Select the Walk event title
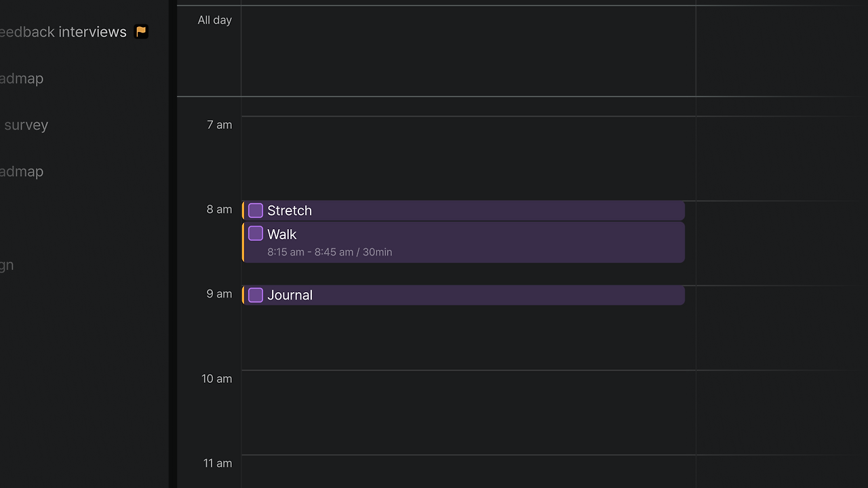This screenshot has width=868, height=488. [x=282, y=235]
